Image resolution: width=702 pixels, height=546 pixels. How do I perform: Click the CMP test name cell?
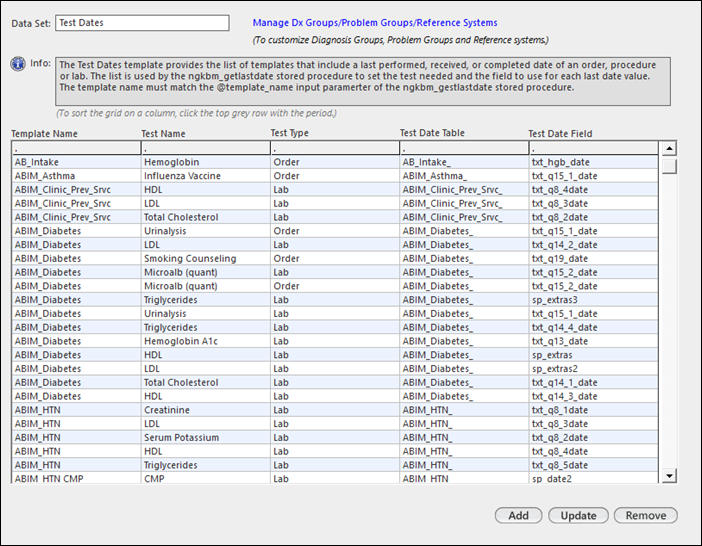205,478
